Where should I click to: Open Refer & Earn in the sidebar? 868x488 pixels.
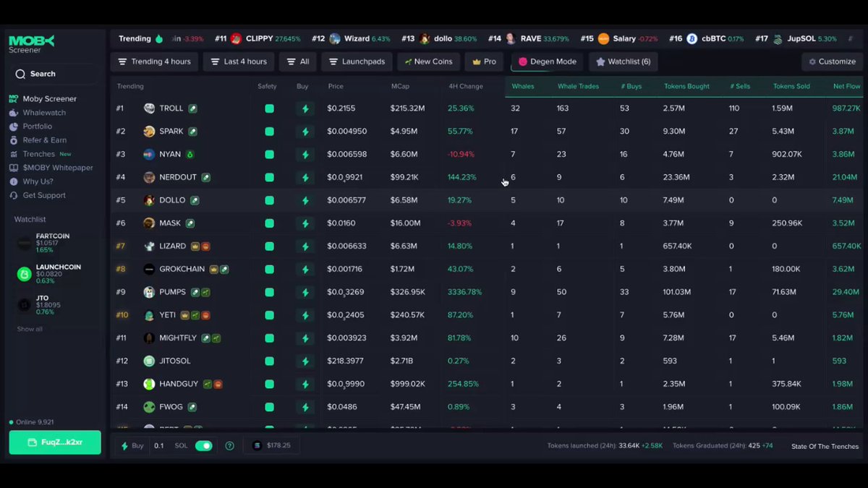[x=38, y=140]
